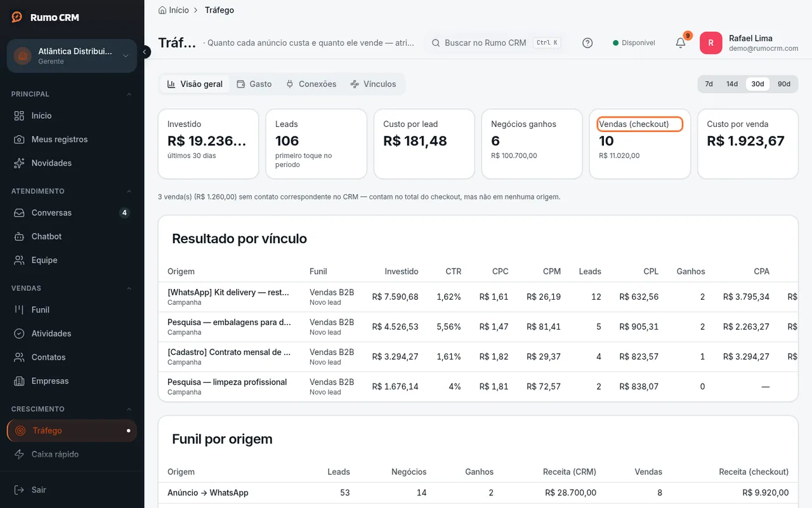This screenshot has width=812, height=508.
Task: Click the Vendas (checkout) card label
Action: 634,124
